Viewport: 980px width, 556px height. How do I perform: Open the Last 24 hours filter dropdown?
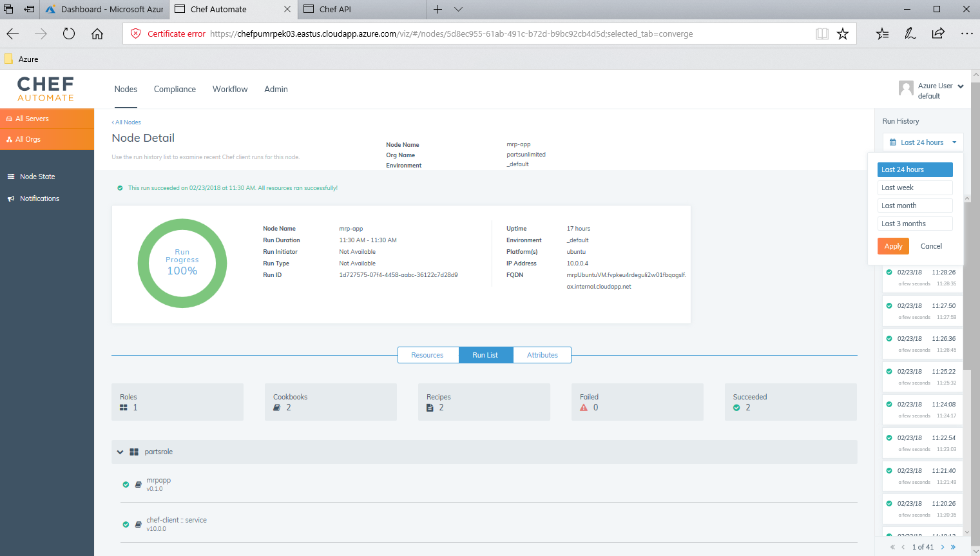(923, 142)
